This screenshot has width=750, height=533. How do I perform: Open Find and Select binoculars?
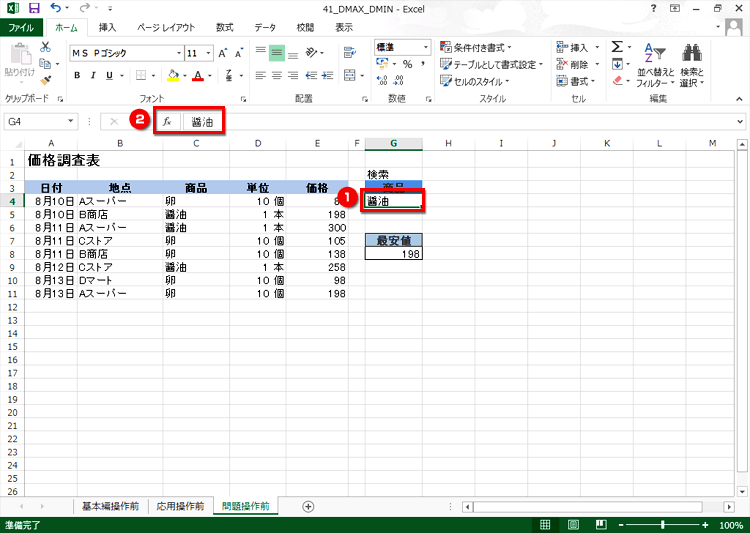tap(692, 65)
